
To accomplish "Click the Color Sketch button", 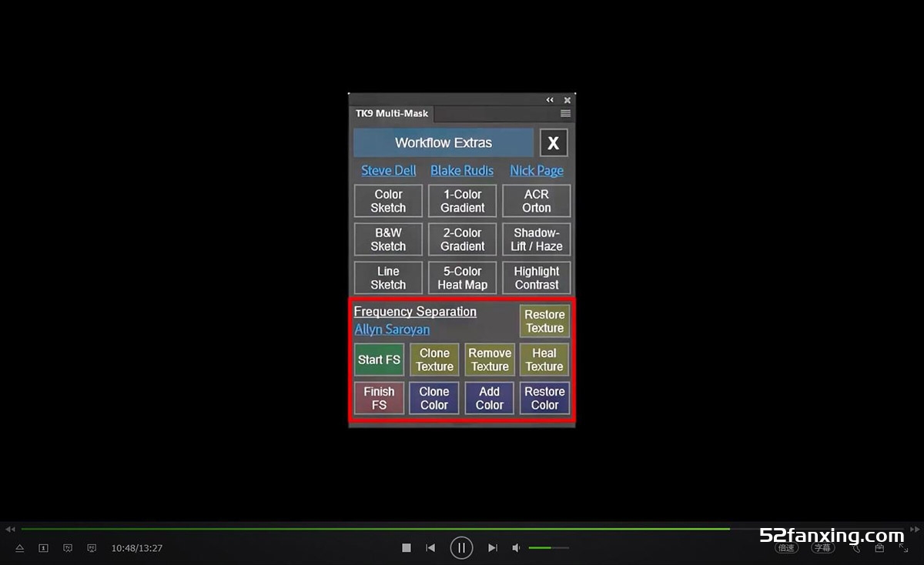I will [388, 201].
